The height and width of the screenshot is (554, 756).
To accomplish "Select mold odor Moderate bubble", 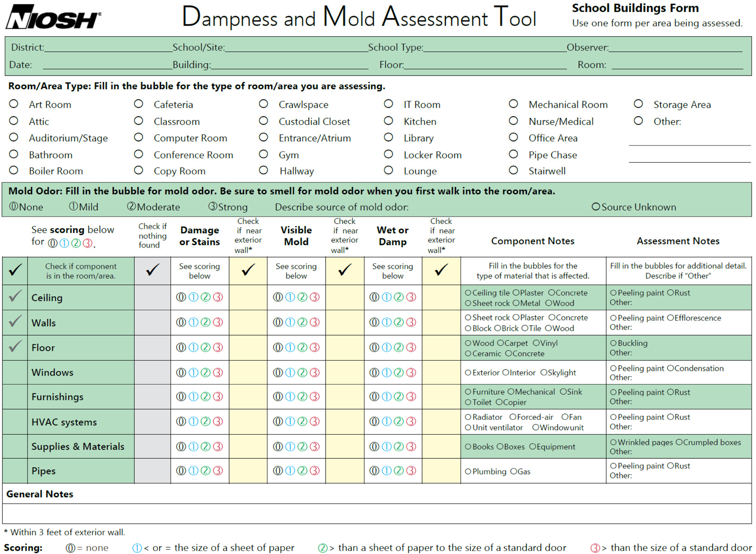I will click(131, 206).
